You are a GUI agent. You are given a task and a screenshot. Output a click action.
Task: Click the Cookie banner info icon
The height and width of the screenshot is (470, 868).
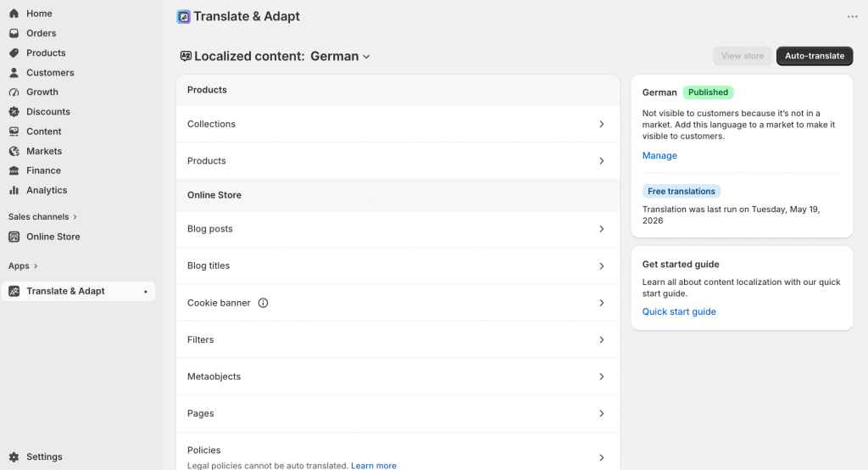tap(263, 303)
